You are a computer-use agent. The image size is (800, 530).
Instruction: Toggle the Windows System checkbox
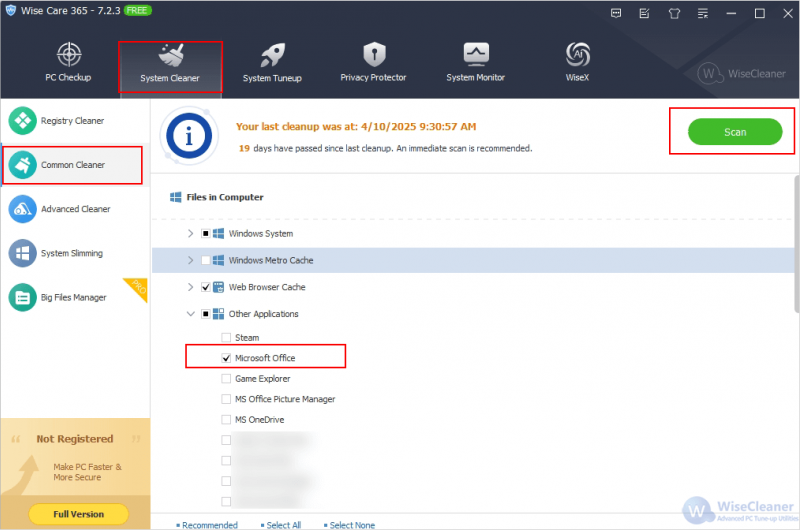[206, 234]
